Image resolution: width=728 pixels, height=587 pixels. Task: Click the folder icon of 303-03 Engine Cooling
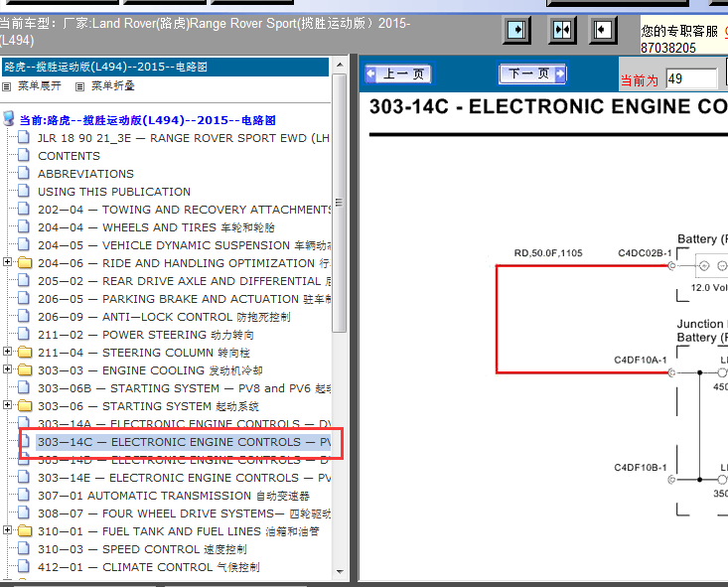pyautogui.click(x=25, y=369)
